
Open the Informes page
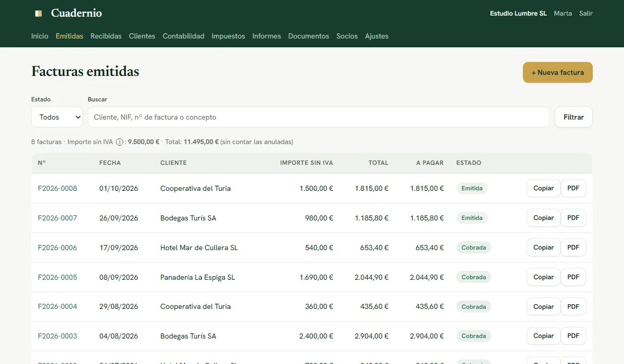click(267, 36)
